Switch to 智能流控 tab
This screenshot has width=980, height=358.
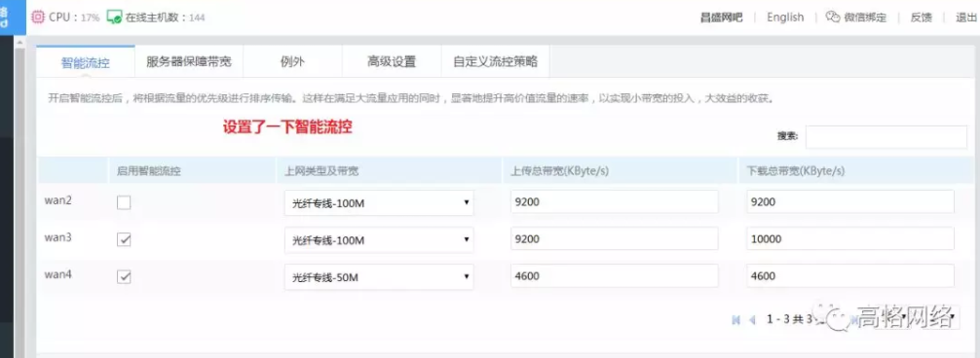click(86, 61)
